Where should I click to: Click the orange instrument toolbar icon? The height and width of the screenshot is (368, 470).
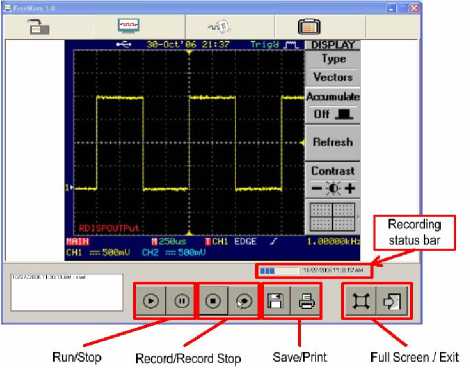click(x=309, y=27)
